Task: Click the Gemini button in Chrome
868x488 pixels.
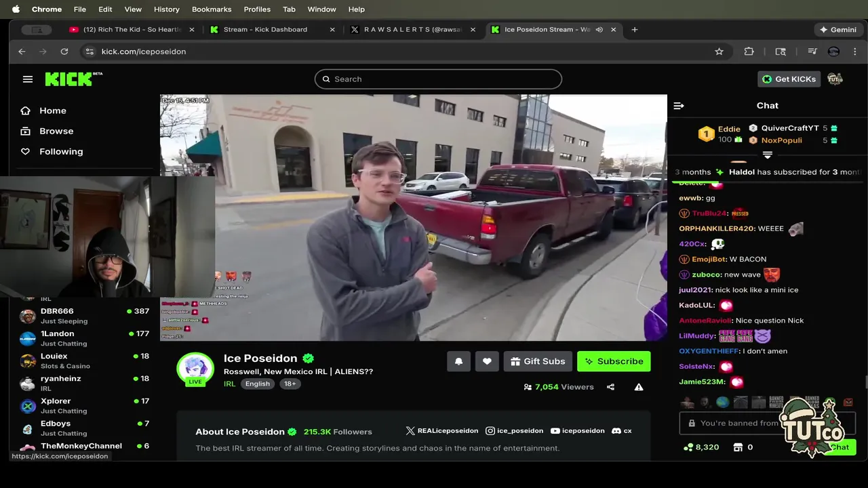Action: [x=838, y=30]
